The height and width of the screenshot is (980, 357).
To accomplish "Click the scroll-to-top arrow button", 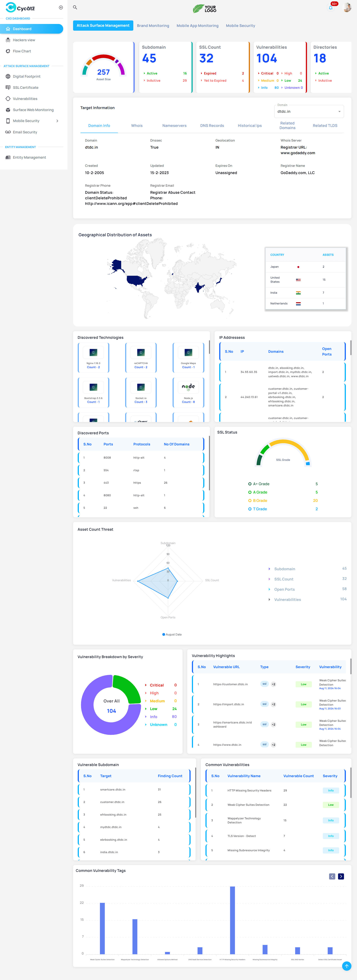I will tap(346, 966).
